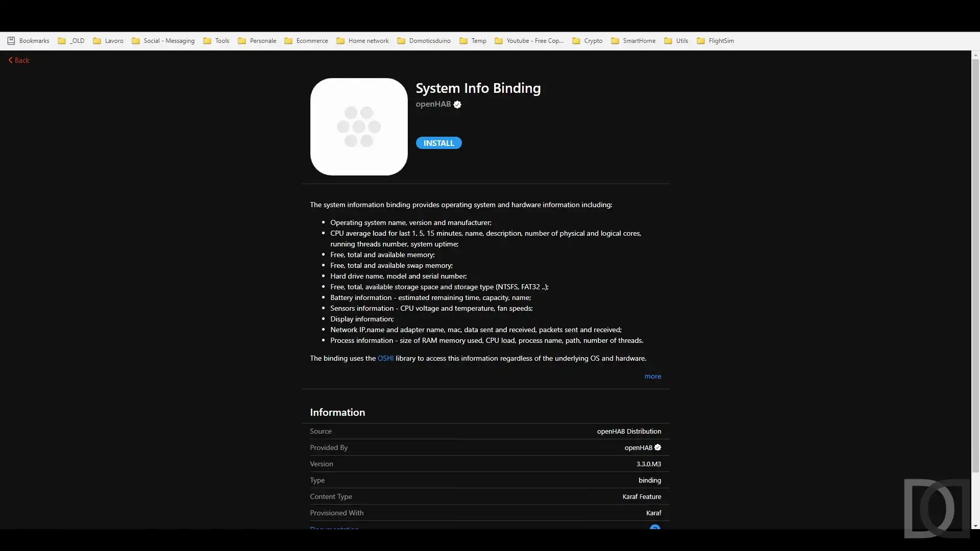The width and height of the screenshot is (980, 551).
Task: Click the 'Provisioned With' row label
Action: [x=337, y=513]
